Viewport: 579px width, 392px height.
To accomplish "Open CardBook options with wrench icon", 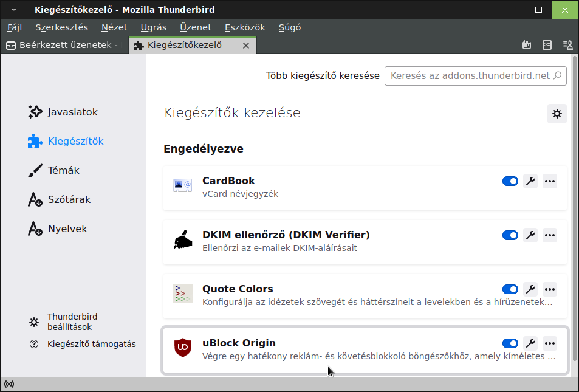I will point(530,181).
